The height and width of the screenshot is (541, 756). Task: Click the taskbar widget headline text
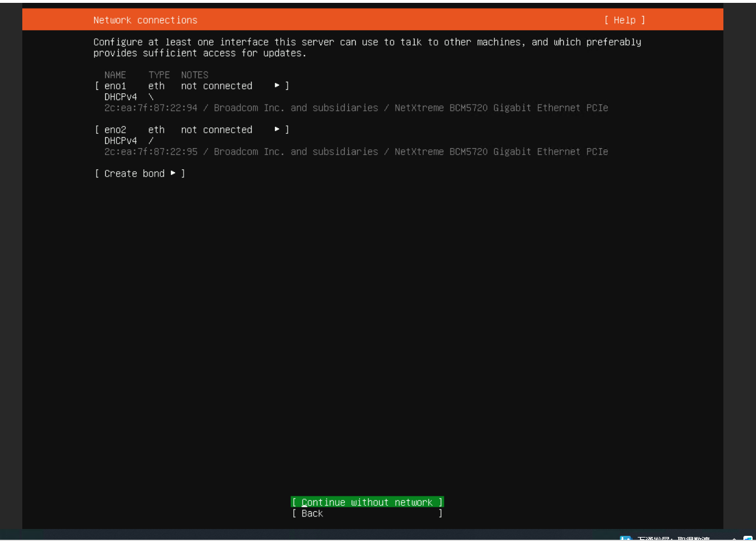pyautogui.click(x=673, y=538)
